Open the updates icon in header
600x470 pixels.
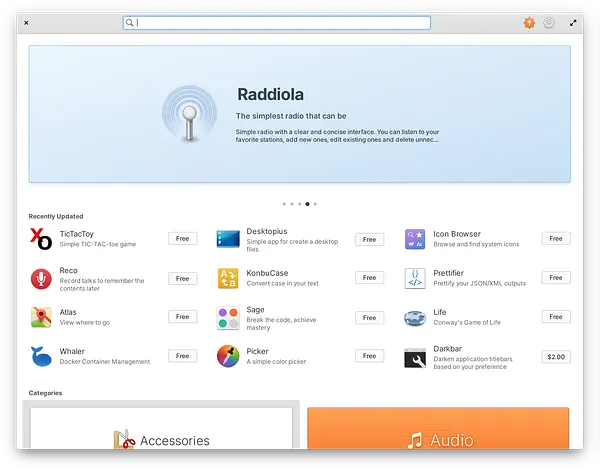click(529, 23)
